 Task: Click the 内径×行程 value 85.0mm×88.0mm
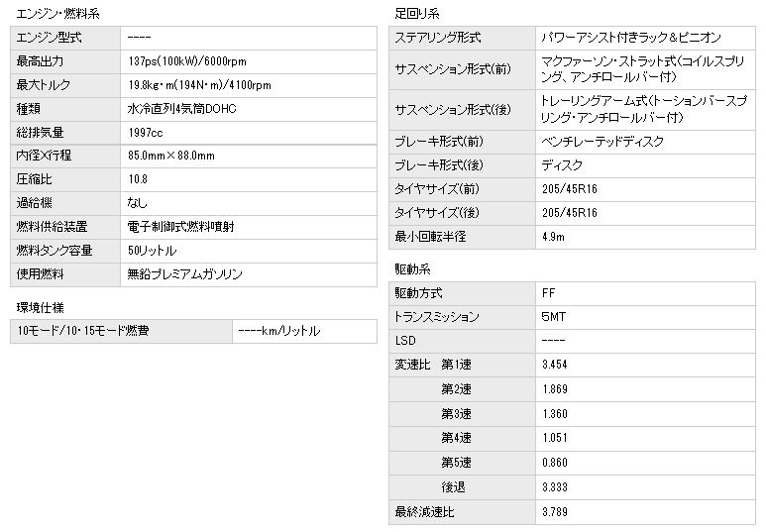[x=171, y=157]
